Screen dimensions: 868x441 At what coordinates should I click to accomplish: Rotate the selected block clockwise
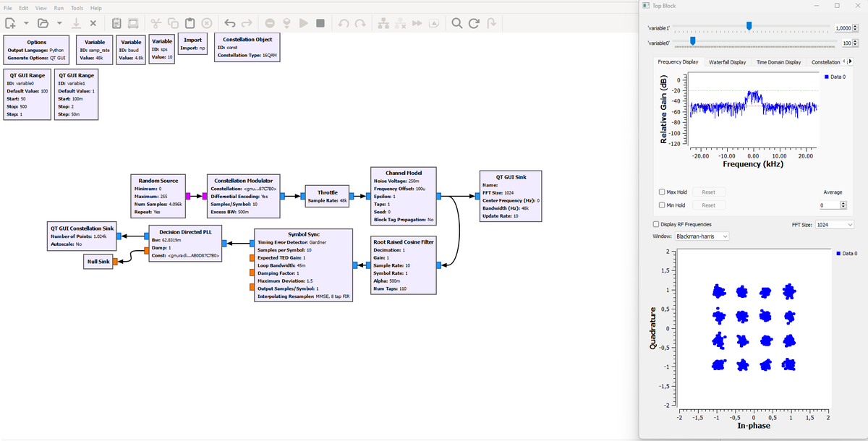360,23
